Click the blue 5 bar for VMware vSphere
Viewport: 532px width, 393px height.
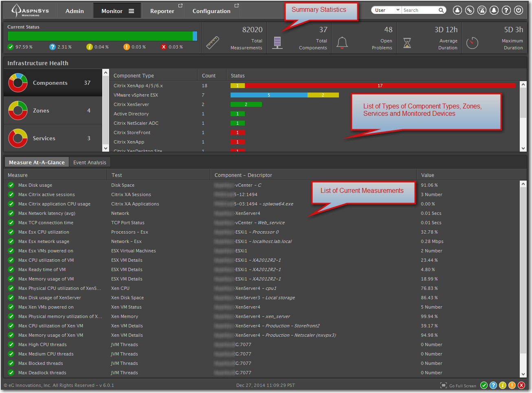click(269, 95)
